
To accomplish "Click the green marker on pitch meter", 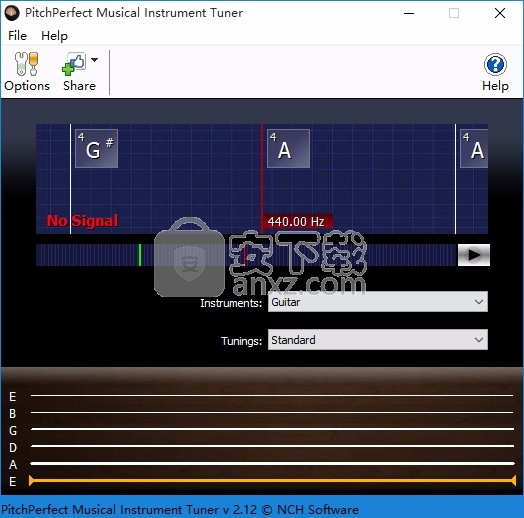I will pos(140,255).
